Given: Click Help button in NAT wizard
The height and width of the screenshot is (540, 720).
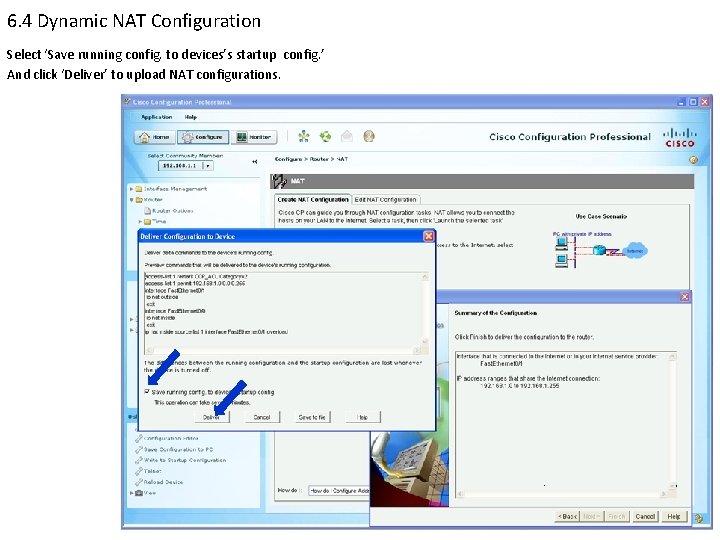Looking at the screenshot, I should pyautogui.click(x=674, y=517).
